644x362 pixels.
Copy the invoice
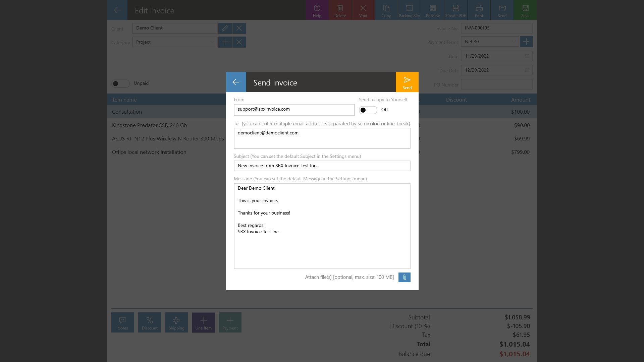point(386,10)
